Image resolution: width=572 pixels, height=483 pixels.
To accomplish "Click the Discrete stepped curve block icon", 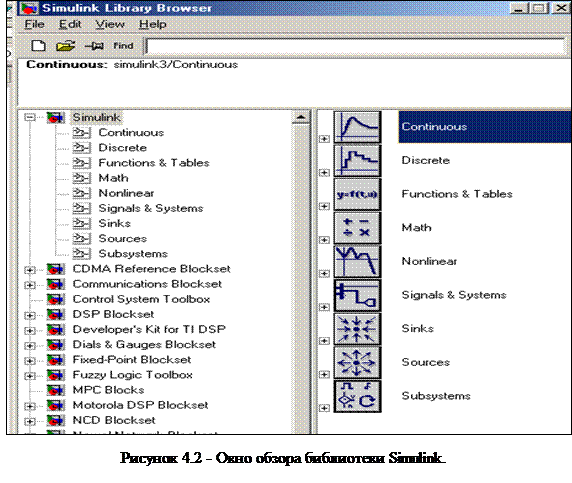I will pos(358,161).
